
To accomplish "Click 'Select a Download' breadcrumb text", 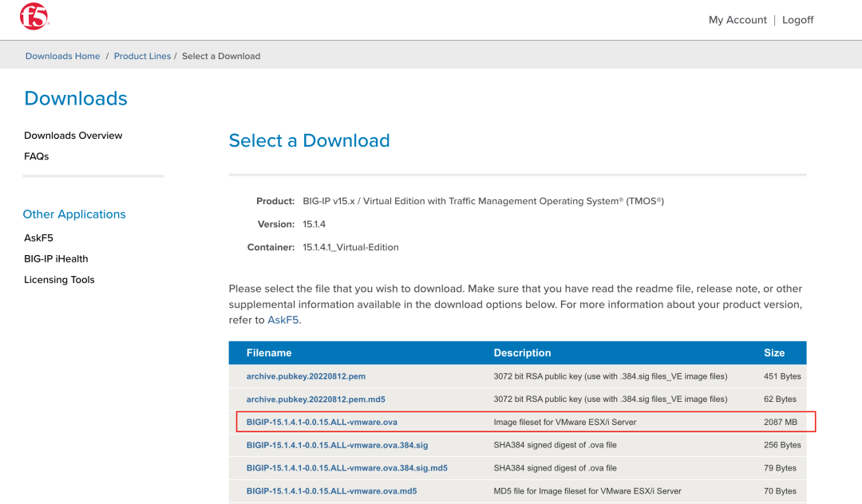I will click(221, 56).
